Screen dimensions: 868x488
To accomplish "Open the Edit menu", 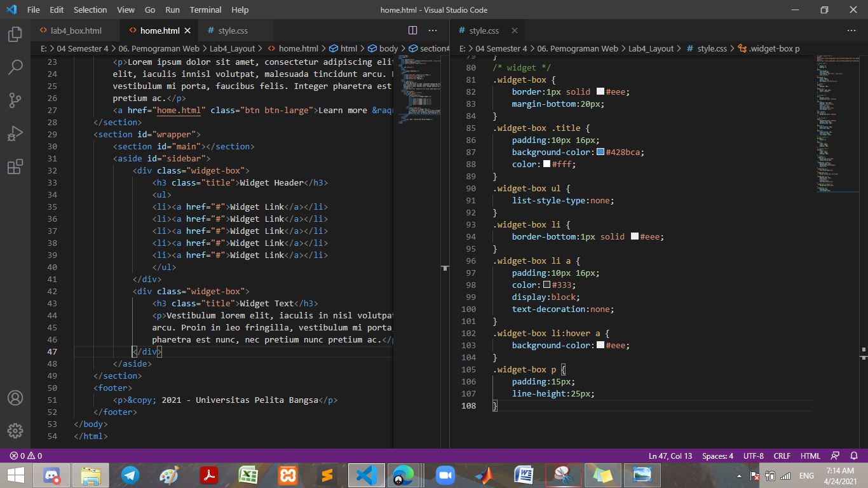I will tap(57, 10).
